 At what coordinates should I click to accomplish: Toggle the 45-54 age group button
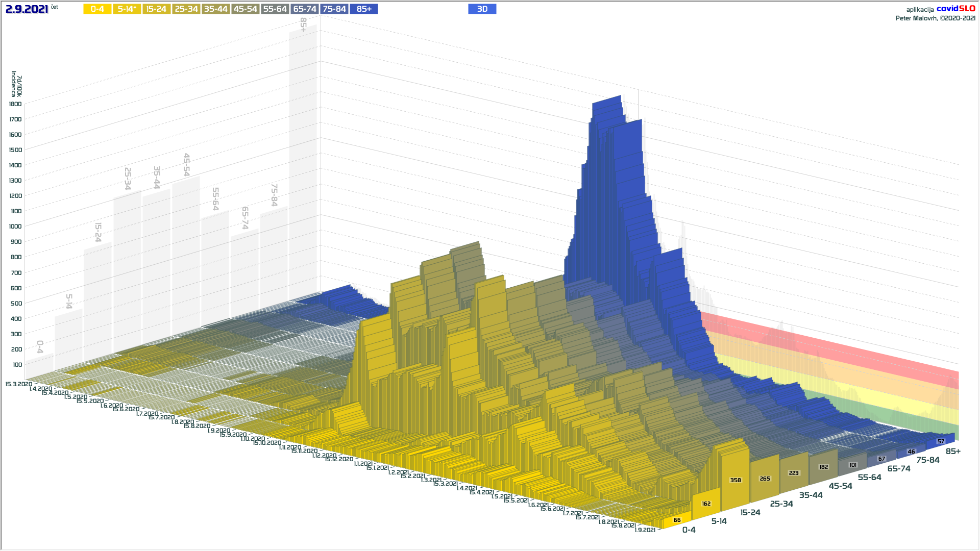[x=246, y=9]
